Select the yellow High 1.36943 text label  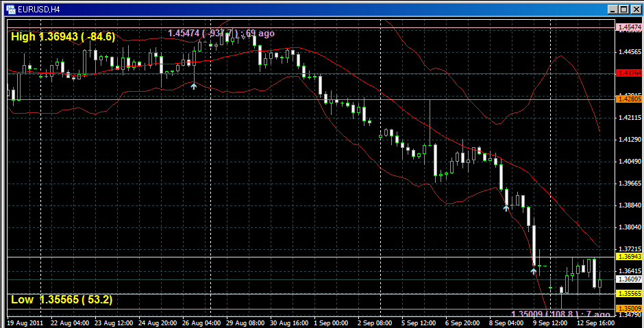tap(63, 37)
